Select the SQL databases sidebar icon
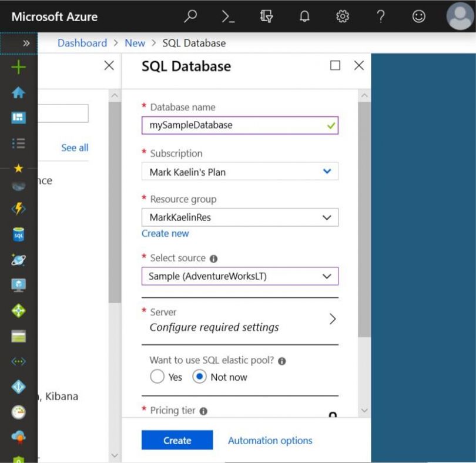The width and height of the screenshot is (476, 463). [x=18, y=234]
